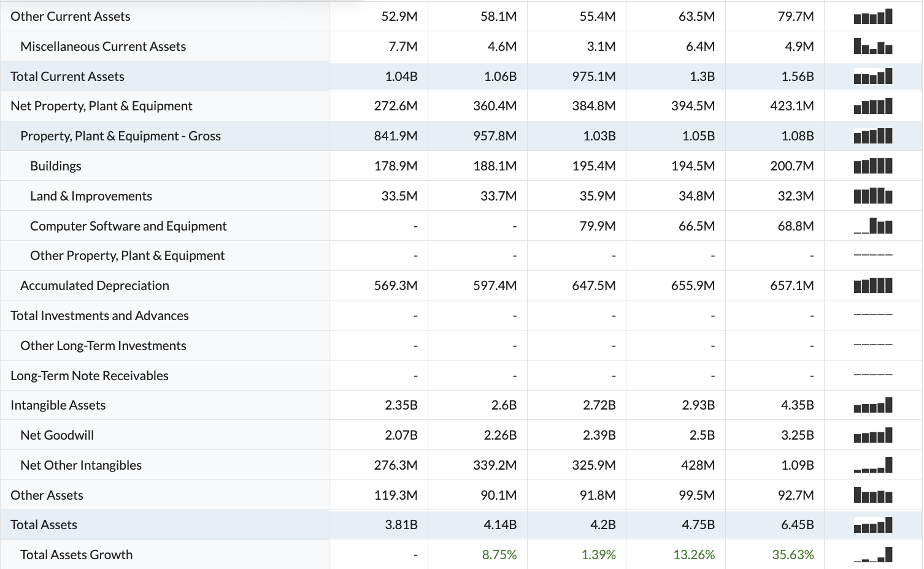Select the Long-Term Note Receivables label
This screenshot has width=924, height=569.
[90, 376]
